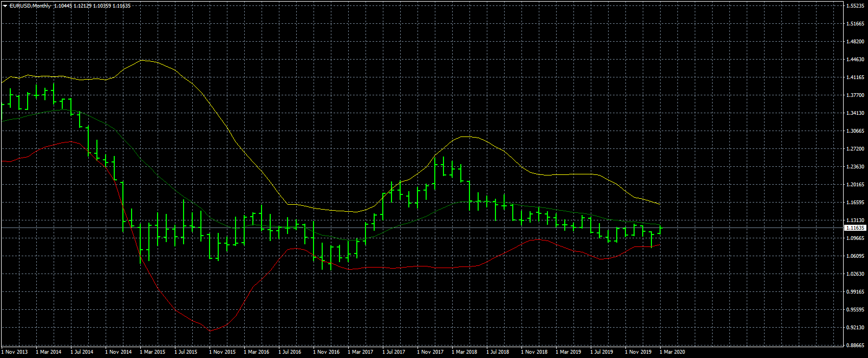Click the 1 Jul 2018 date label

tap(498, 352)
